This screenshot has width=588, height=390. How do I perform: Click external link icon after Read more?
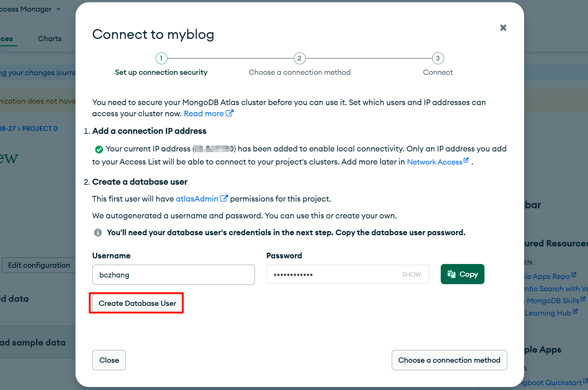pyautogui.click(x=230, y=113)
